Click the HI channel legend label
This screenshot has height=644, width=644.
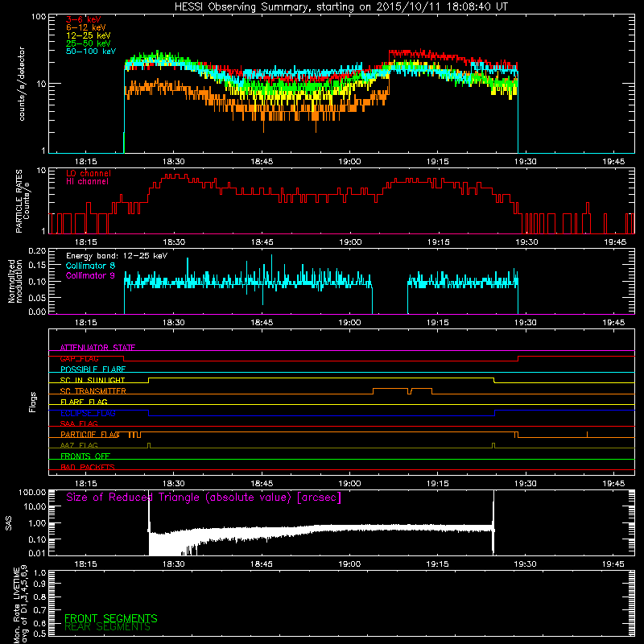tap(87, 182)
